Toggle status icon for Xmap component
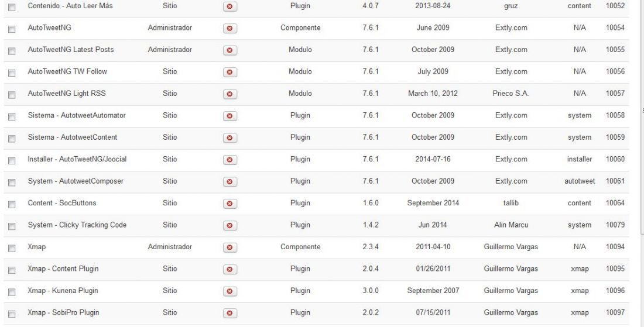Image resolution: width=644 pixels, height=327 pixels. coord(229,247)
